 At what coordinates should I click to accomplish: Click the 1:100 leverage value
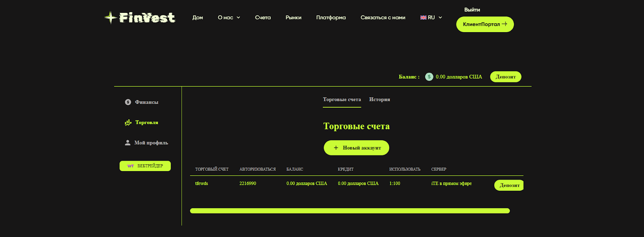pos(395,183)
